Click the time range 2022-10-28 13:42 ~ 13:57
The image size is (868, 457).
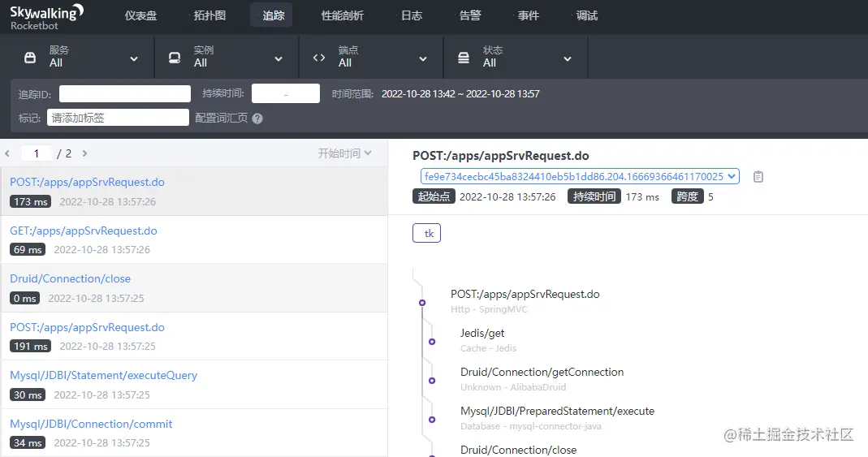tap(460, 94)
